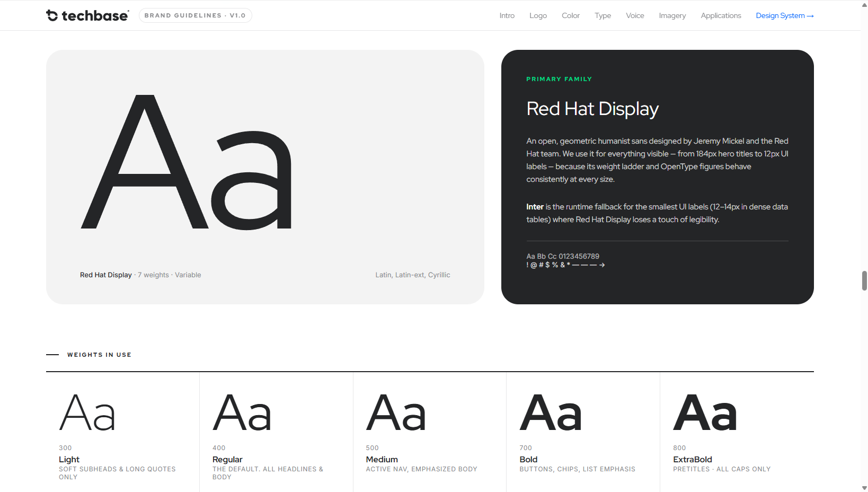The width and height of the screenshot is (868, 492).
Task: Click the techbase logo icon
Action: coord(52,15)
